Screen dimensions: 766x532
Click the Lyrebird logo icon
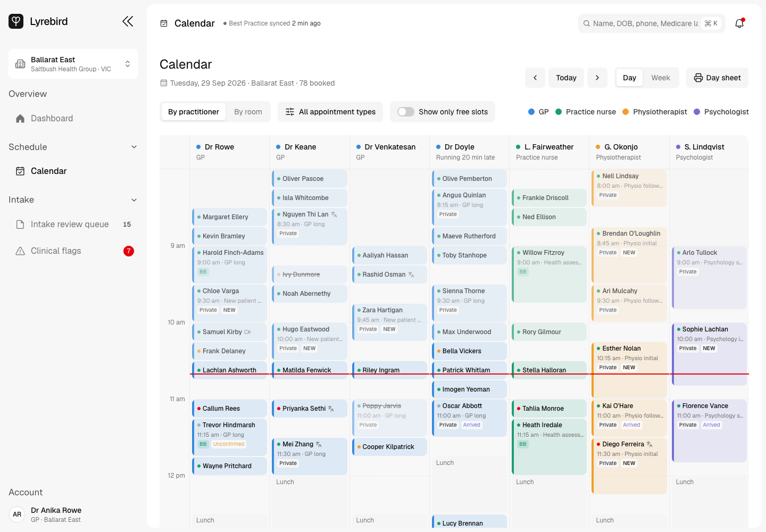[x=16, y=21]
